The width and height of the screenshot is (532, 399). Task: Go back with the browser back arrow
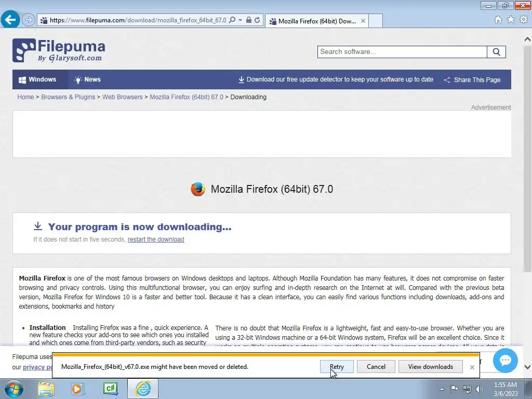click(10, 20)
